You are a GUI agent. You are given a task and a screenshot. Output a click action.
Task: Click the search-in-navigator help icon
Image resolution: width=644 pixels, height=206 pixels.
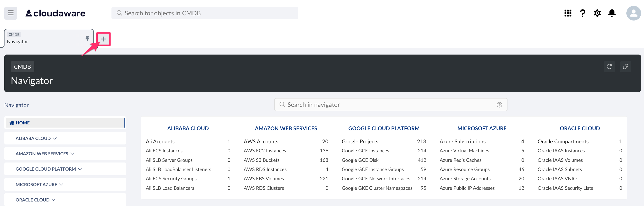499,105
